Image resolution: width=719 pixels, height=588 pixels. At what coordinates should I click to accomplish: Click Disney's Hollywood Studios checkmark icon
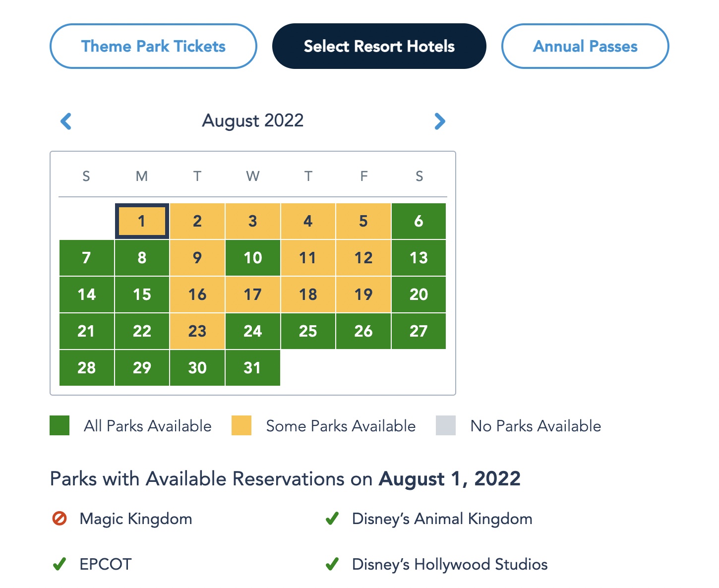[x=332, y=564]
